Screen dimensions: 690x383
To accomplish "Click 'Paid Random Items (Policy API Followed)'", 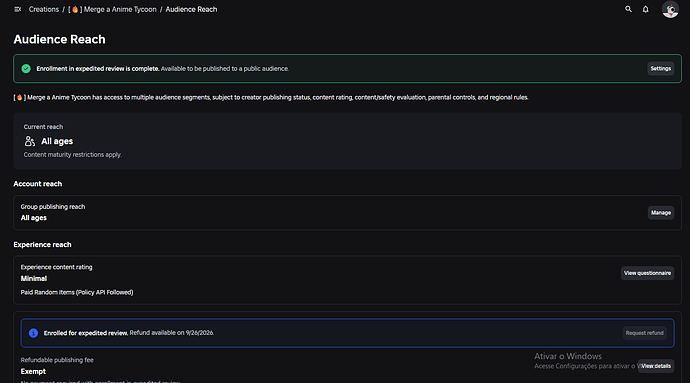I will click(x=77, y=292).
